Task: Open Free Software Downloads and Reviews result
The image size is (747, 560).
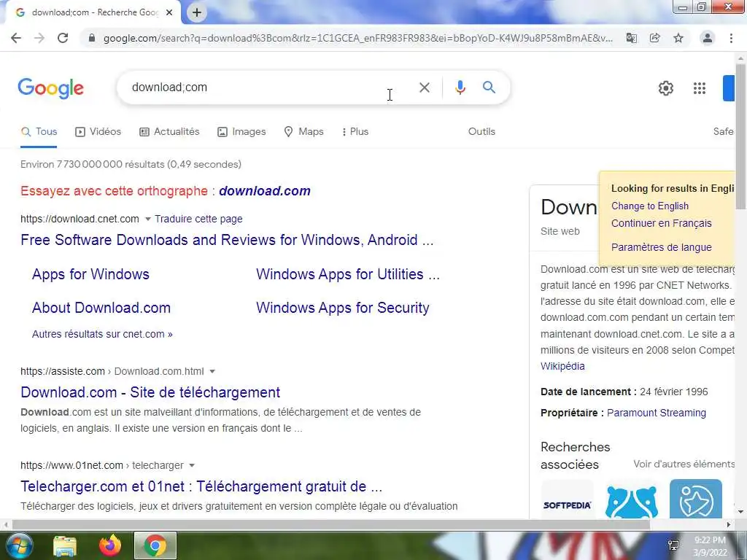Action: pos(227,240)
